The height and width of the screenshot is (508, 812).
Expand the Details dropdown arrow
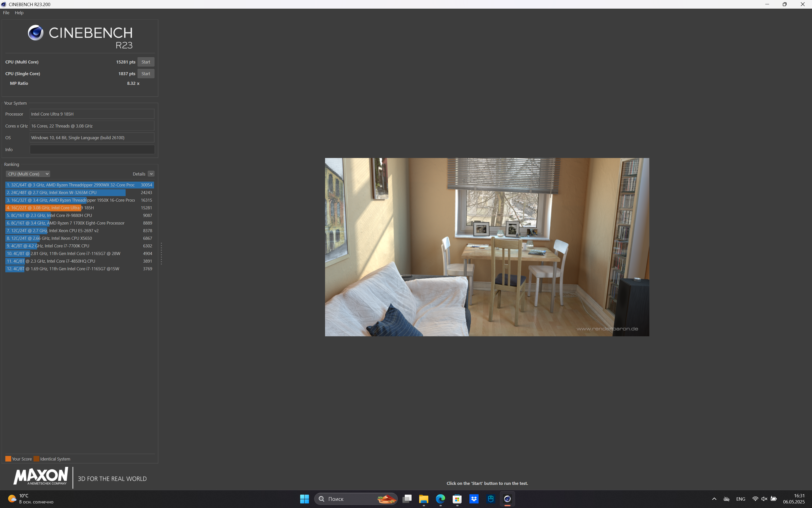point(151,174)
